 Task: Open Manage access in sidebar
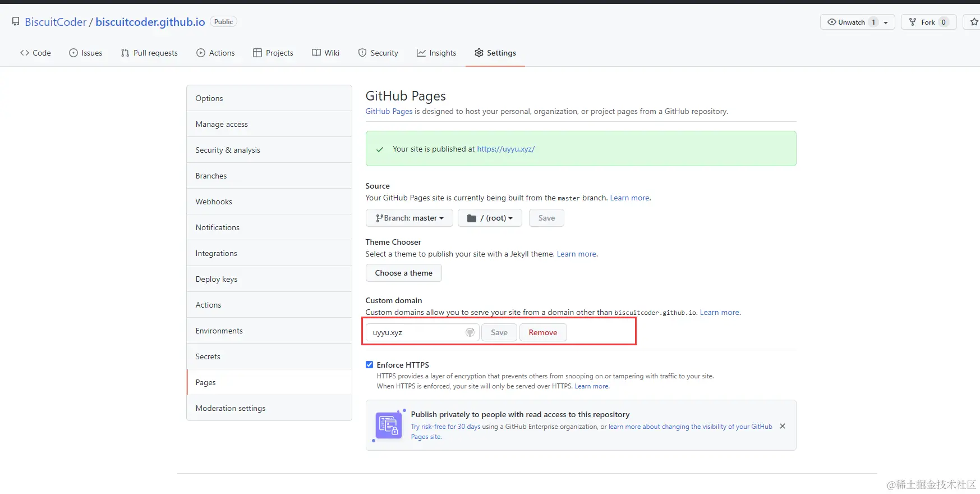[269, 124]
